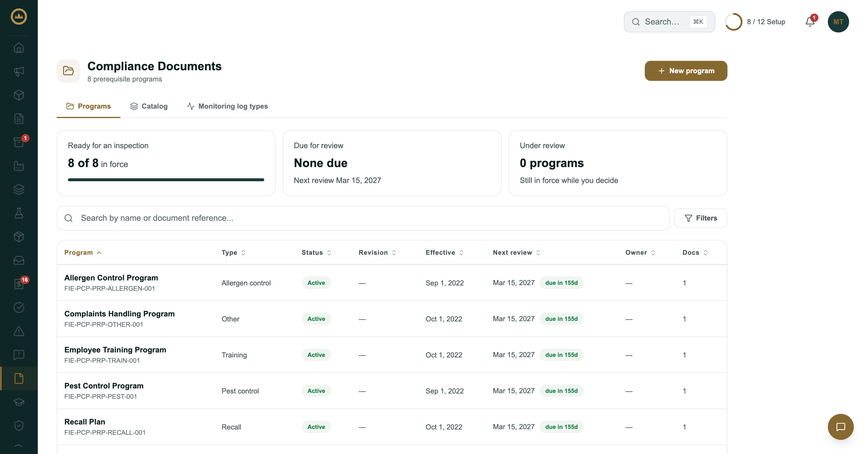Open the warning triangle sidebar icon

coord(19,331)
